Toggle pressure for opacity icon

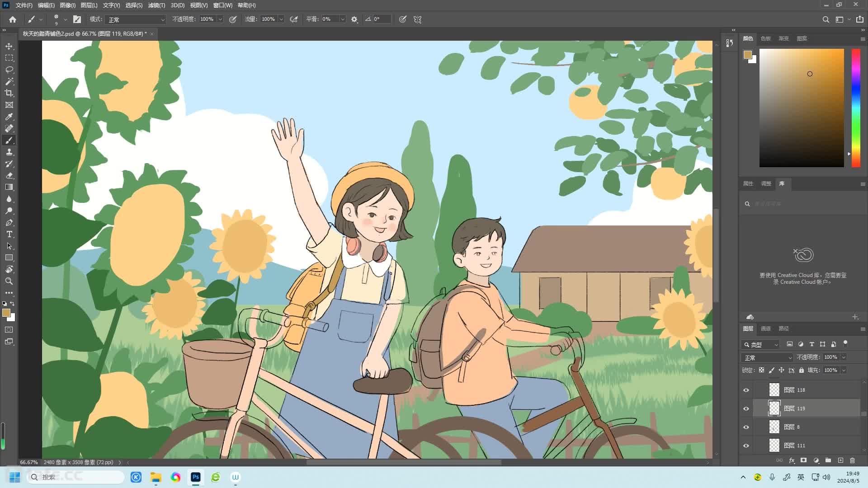(x=233, y=19)
